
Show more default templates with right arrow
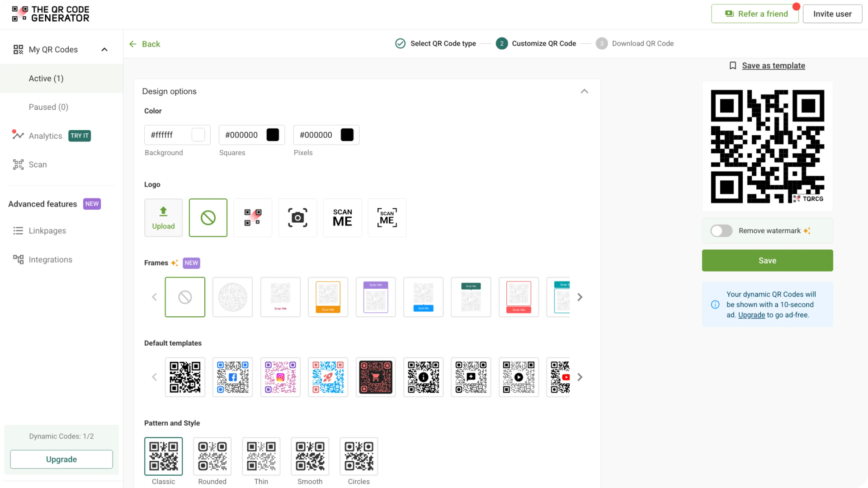580,377
